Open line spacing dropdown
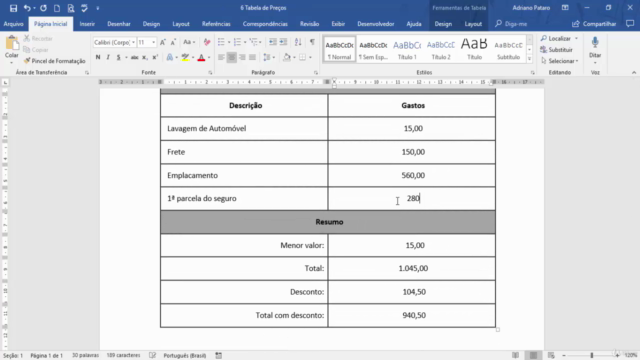The width and height of the screenshot is (640, 360). [269, 57]
